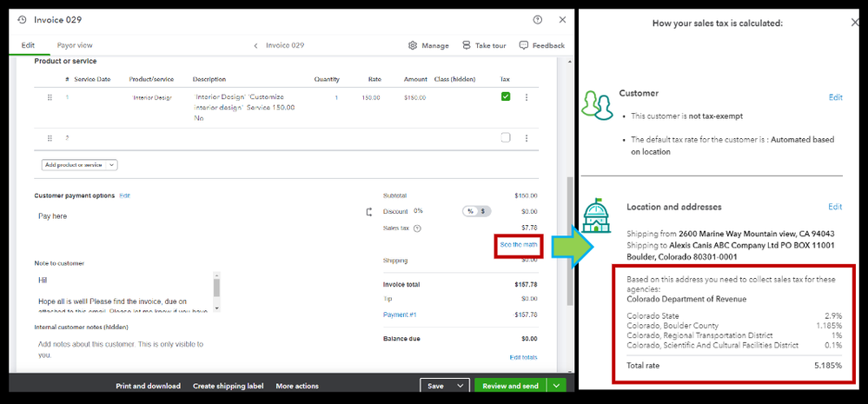Click Add product or service button
Viewport: 868px width, 404px height.
74,165
